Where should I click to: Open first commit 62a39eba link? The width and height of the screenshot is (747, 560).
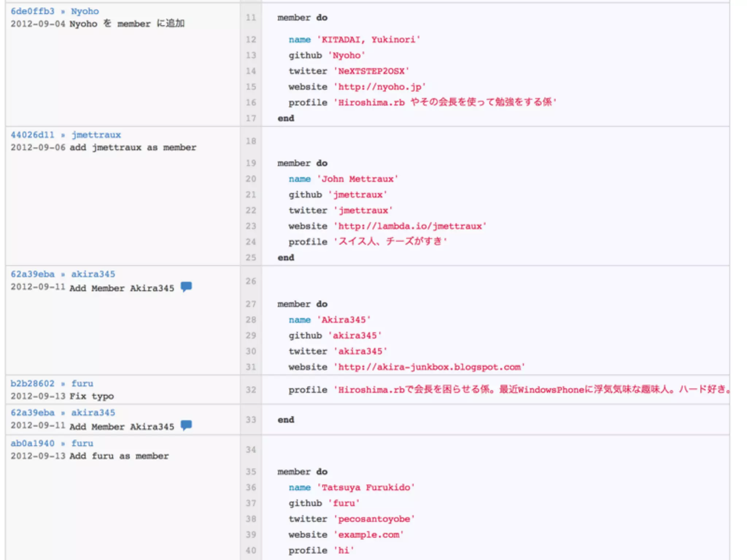32,274
